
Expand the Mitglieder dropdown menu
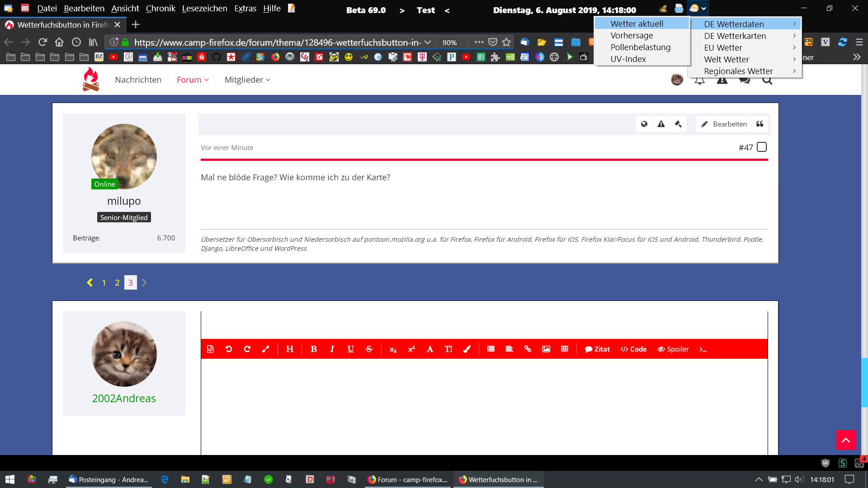pos(247,80)
